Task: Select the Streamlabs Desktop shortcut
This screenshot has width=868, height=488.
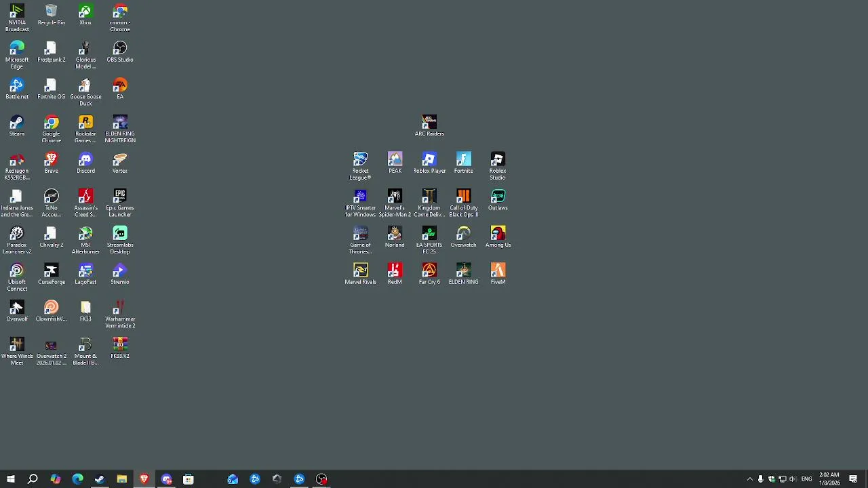Action: (120, 241)
